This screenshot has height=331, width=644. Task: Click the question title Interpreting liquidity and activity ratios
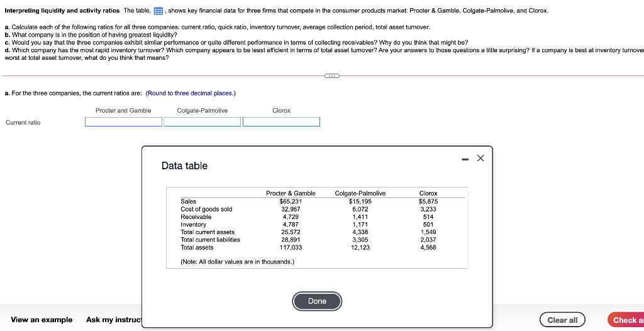click(x=62, y=11)
